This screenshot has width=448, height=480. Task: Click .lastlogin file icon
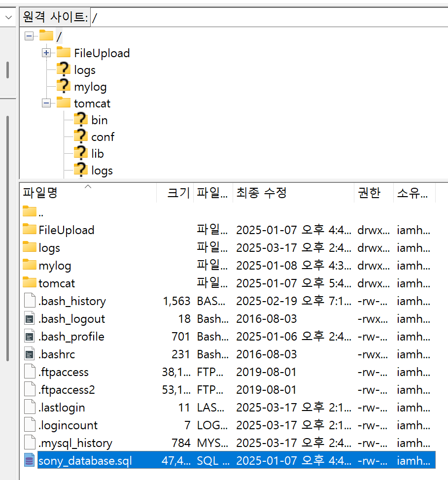pyautogui.click(x=30, y=407)
